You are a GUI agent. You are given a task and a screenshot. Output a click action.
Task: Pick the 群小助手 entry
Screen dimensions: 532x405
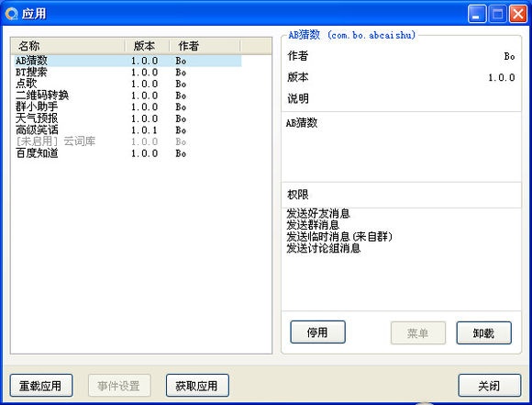tap(127, 107)
